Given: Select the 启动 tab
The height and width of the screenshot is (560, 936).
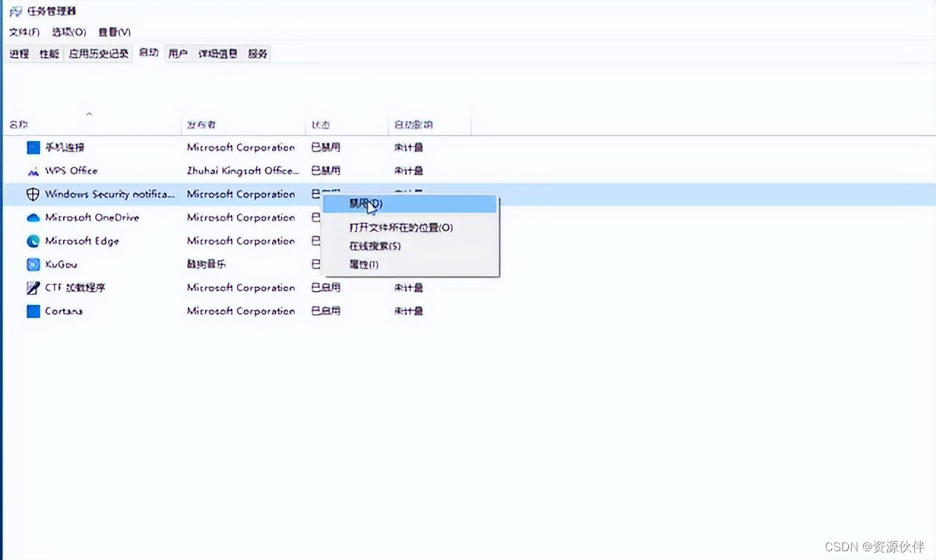Looking at the screenshot, I should tap(148, 53).
